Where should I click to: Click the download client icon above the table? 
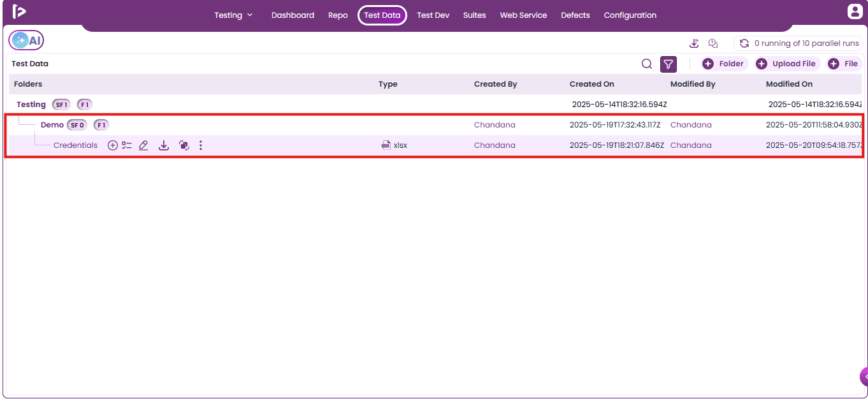point(695,43)
